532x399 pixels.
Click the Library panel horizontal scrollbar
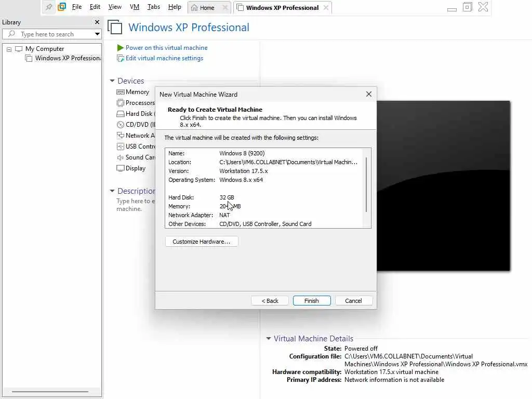50,392
